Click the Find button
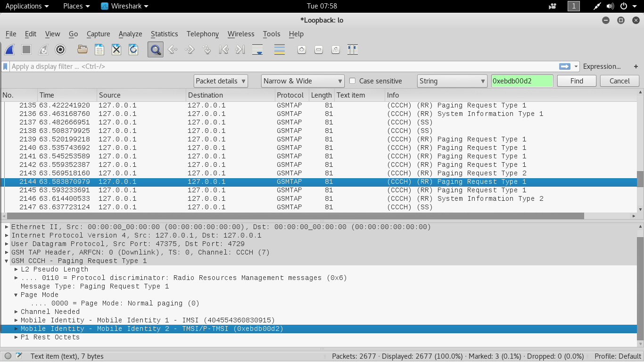644x362 pixels. pos(577,81)
